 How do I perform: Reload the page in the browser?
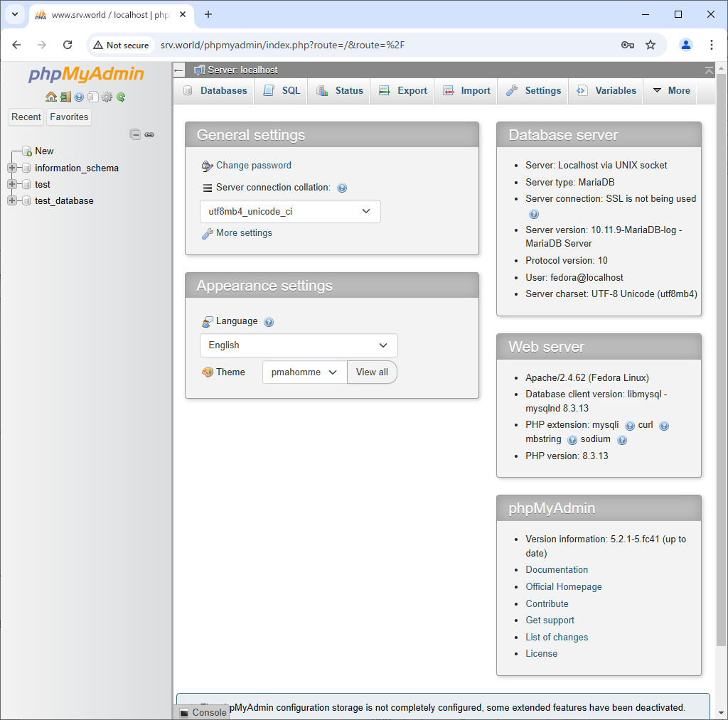click(68, 45)
